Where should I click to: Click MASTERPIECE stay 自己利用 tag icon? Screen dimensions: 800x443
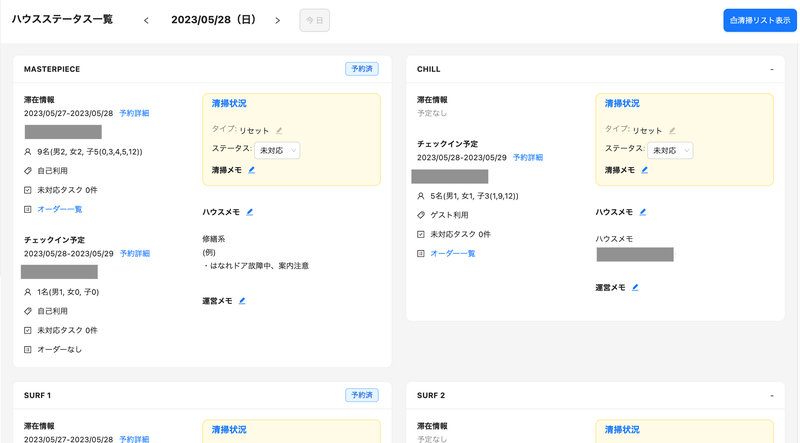pos(28,171)
